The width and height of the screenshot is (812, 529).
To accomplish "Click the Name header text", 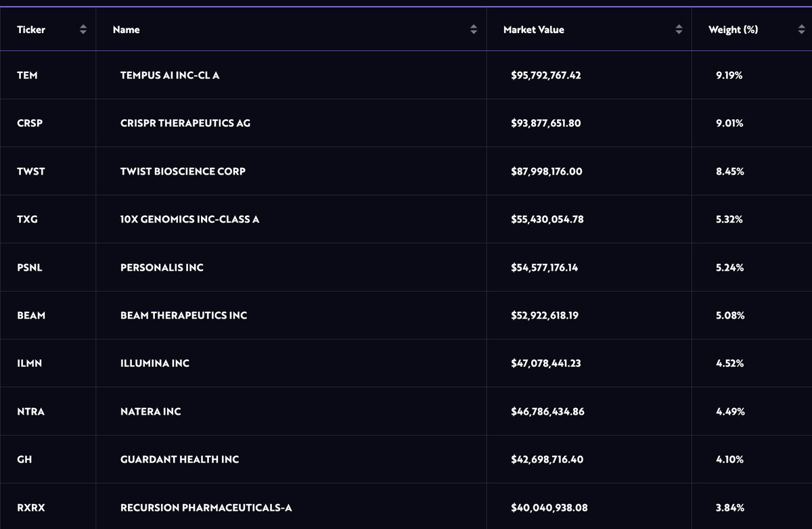I will [x=127, y=30].
